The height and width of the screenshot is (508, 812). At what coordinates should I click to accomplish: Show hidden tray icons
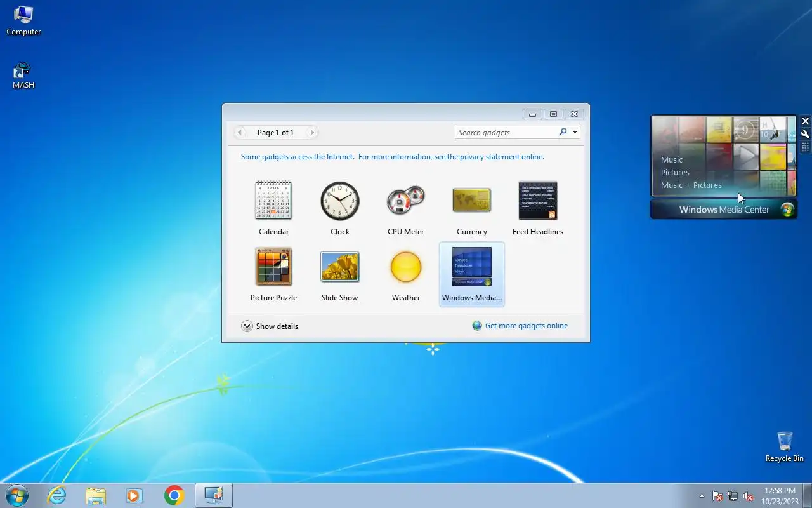point(702,496)
